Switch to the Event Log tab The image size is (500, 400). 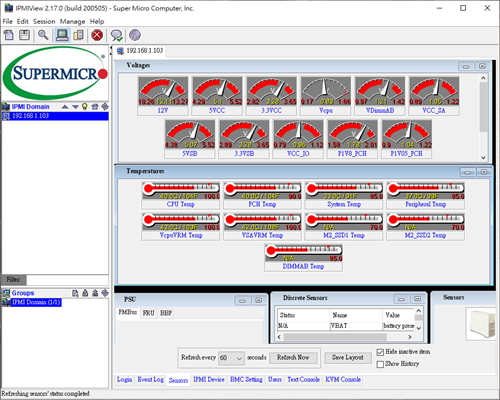151,380
